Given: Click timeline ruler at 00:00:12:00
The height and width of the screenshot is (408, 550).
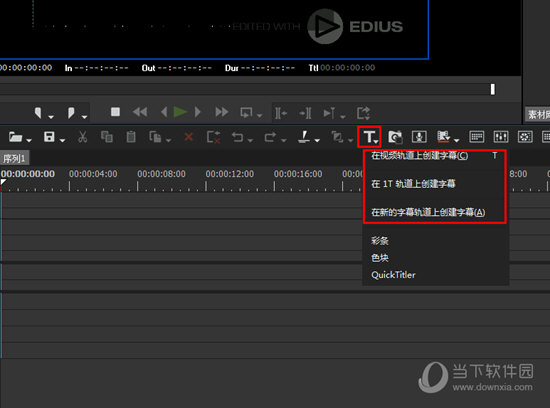Looking at the screenshot, I should pyautogui.click(x=230, y=174).
